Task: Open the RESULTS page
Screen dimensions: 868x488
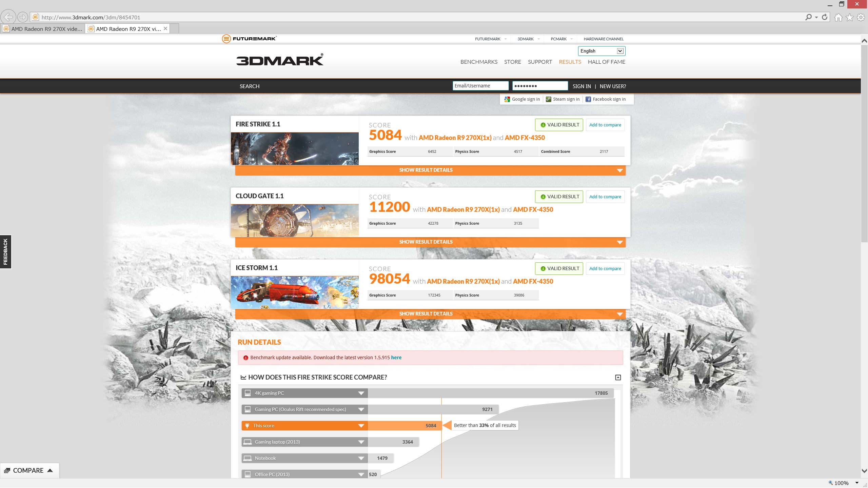Action: coord(570,62)
